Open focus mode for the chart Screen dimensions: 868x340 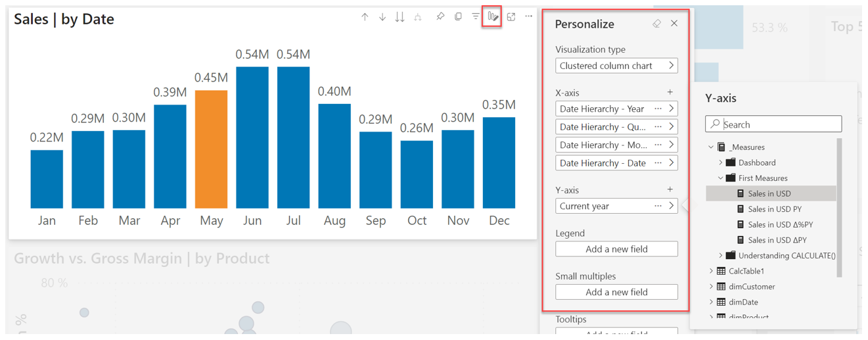pyautogui.click(x=511, y=16)
